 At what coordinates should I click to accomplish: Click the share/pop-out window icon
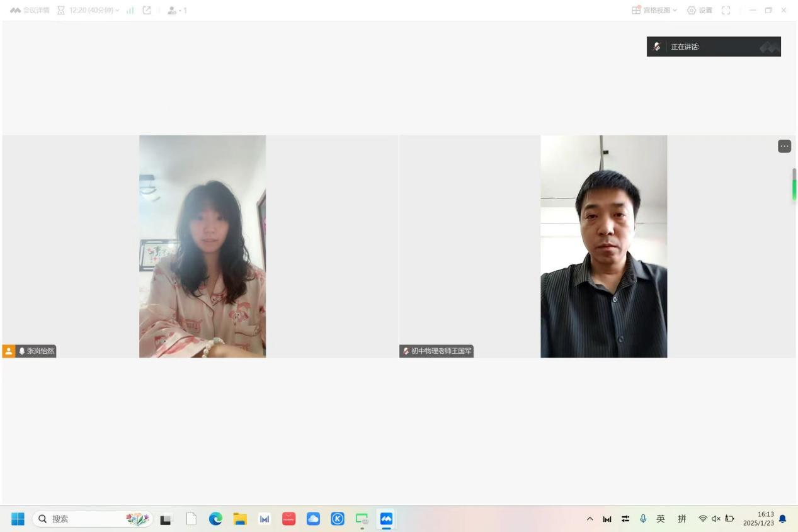point(147,11)
